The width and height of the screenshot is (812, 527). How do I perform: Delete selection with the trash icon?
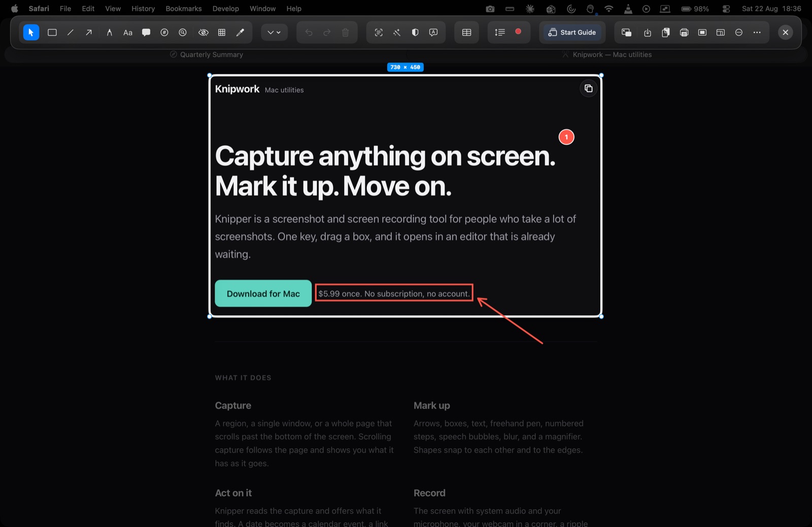point(345,32)
